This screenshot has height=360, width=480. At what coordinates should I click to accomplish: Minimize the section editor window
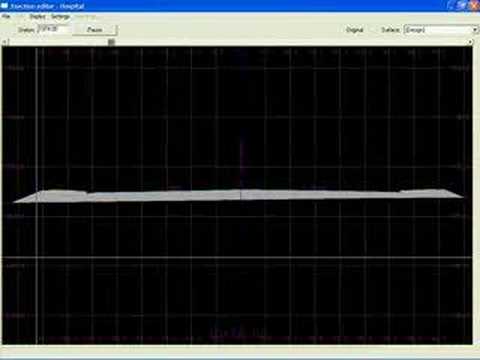[x=453, y=5]
